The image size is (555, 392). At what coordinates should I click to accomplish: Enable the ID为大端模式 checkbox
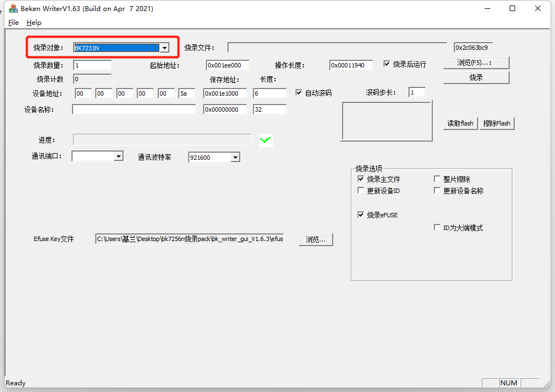(x=437, y=227)
